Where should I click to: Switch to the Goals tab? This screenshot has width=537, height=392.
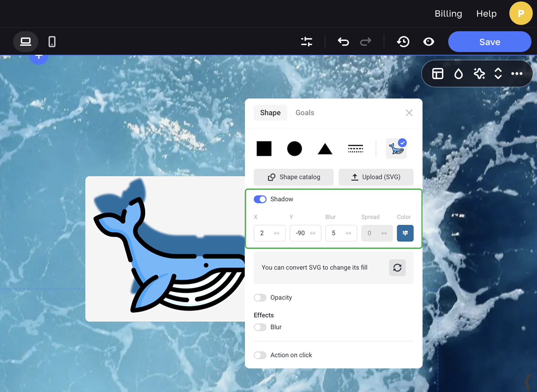click(x=305, y=113)
